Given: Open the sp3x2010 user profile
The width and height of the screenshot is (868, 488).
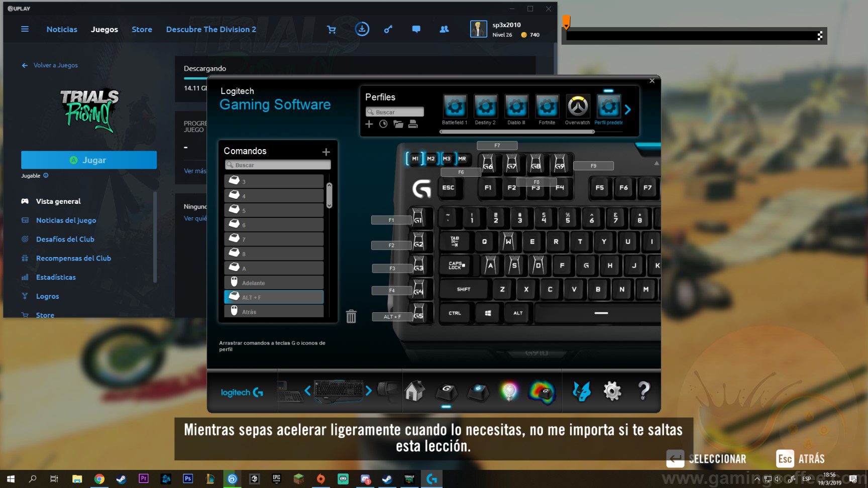Looking at the screenshot, I should (505, 29).
